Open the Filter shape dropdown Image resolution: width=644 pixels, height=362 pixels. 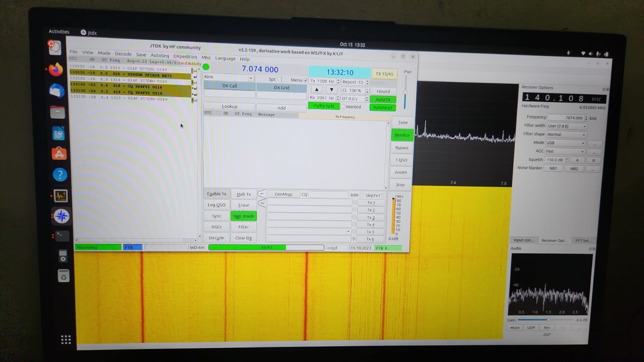point(566,134)
